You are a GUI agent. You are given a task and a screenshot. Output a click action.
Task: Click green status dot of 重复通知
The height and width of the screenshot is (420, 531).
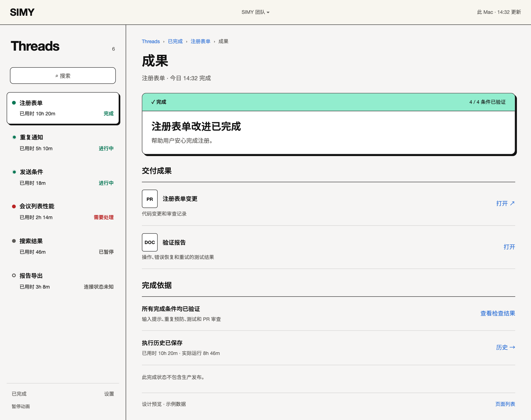14,137
